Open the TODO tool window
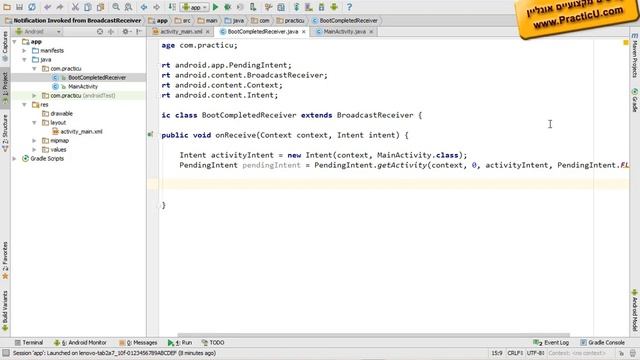Image resolution: width=640 pixels, height=360 pixels. pos(213,342)
